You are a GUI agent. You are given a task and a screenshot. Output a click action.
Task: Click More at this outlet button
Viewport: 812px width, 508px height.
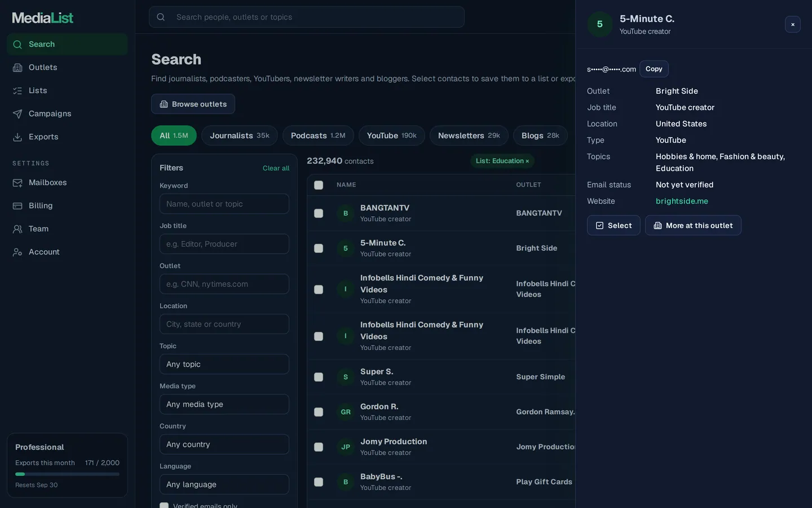[x=693, y=225]
